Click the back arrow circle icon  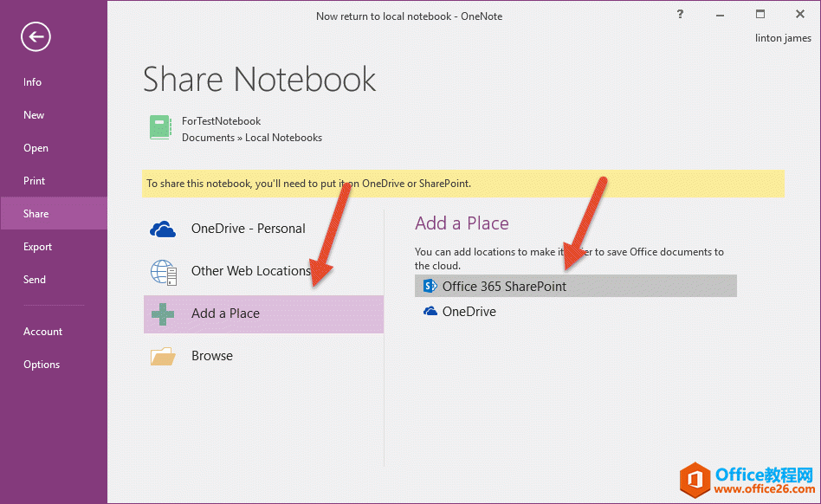click(36, 36)
